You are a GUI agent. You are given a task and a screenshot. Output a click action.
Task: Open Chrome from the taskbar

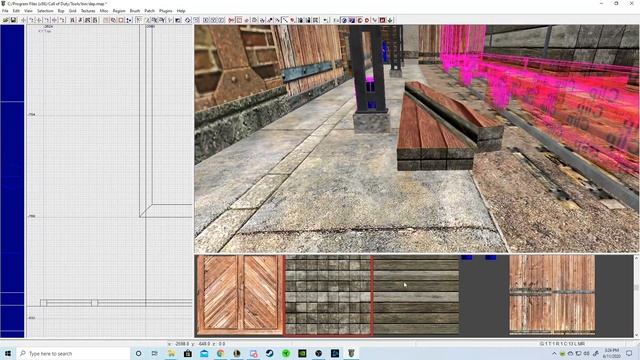[x=220, y=353]
